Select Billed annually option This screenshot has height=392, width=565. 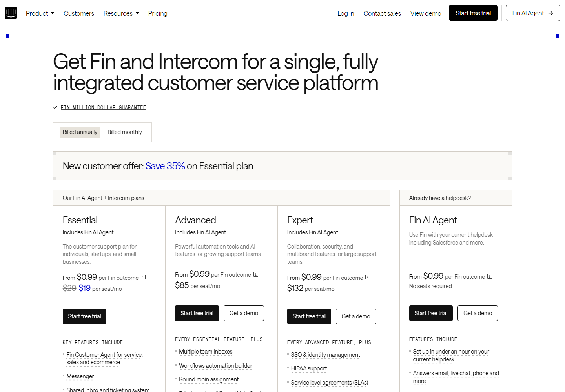click(80, 132)
